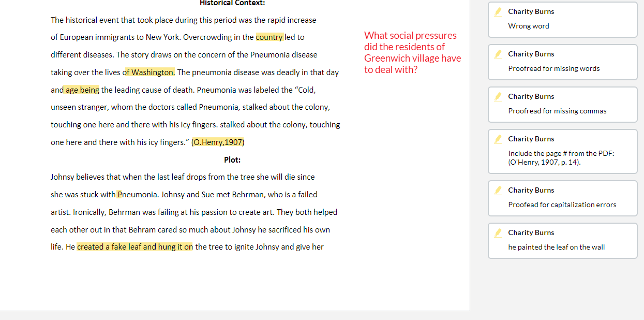Click the highlighter icon beside the "Wrong word" comment
The width and height of the screenshot is (644, 320).
pos(498,11)
